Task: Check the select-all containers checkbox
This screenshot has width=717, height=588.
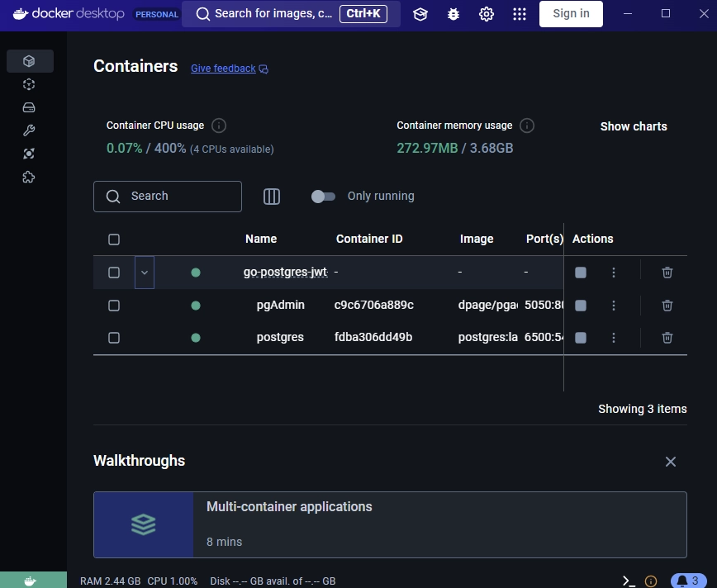Action: tap(114, 239)
